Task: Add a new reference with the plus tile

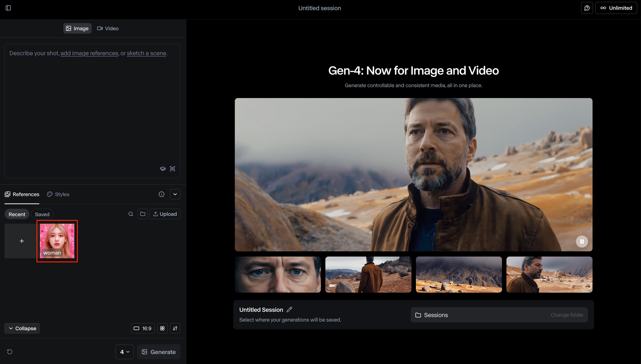Action: pos(22,241)
